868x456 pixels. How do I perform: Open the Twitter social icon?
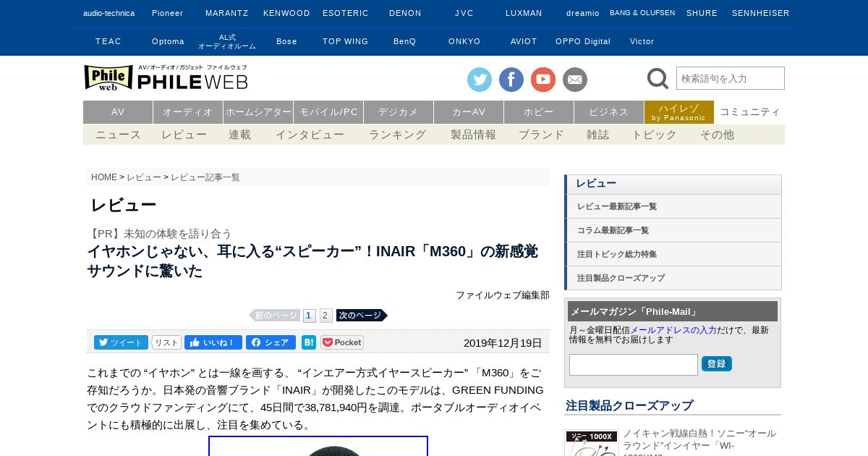coord(480,80)
